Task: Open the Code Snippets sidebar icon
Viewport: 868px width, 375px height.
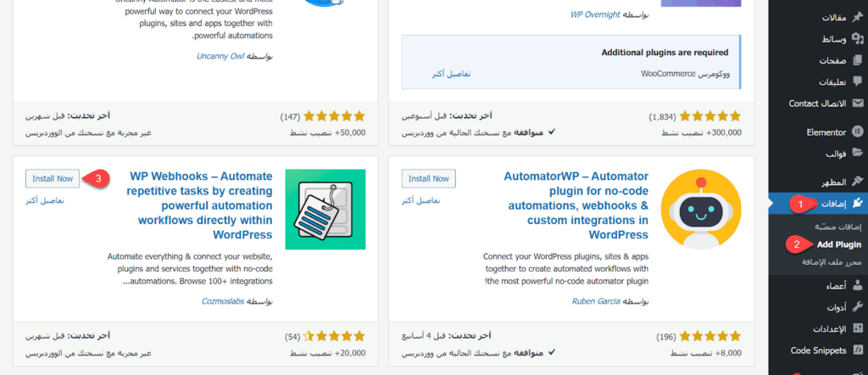Action: (857, 350)
